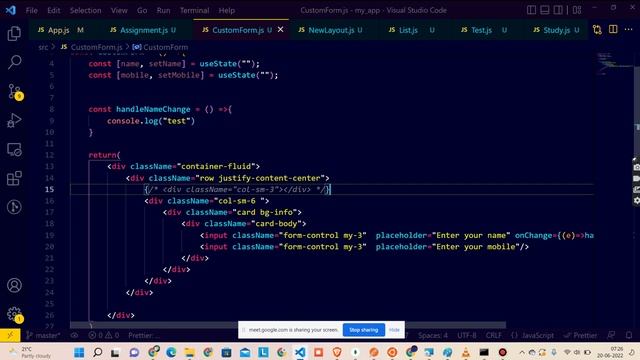The height and width of the screenshot is (360, 640).
Task: Open changes compare icon in editor toolbar
Action: [x=597, y=29]
